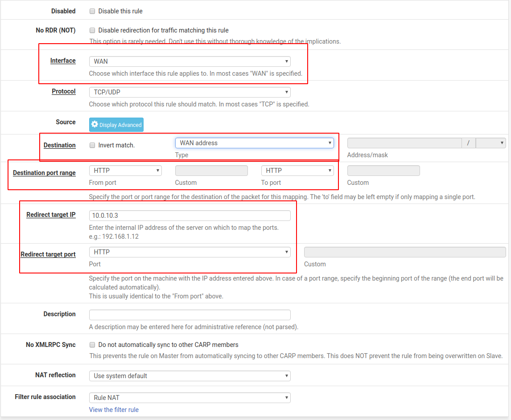The width and height of the screenshot is (511, 420).
Task: Click the Description text field
Action: [190, 315]
